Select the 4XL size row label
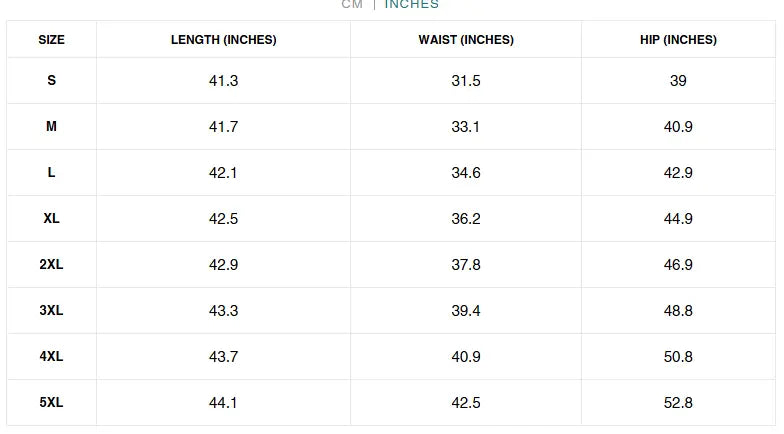The width and height of the screenshot is (784, 434). (x=52, y=356)
